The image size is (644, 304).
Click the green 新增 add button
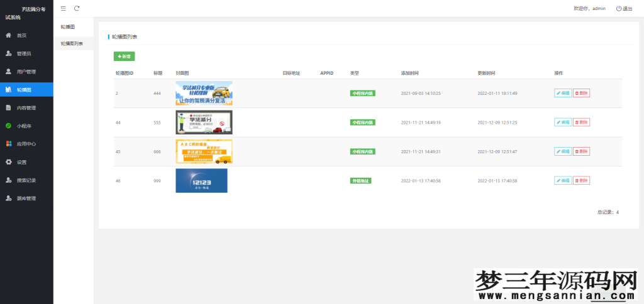click(x=124, y=57)
